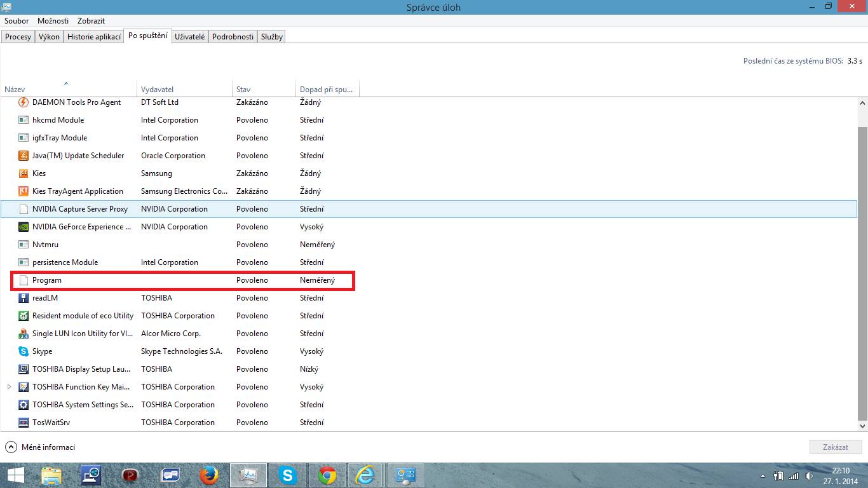The height and width of the screenshot is (488, 868).
Task: Open the Soubor menu
Action: point(17,21)
